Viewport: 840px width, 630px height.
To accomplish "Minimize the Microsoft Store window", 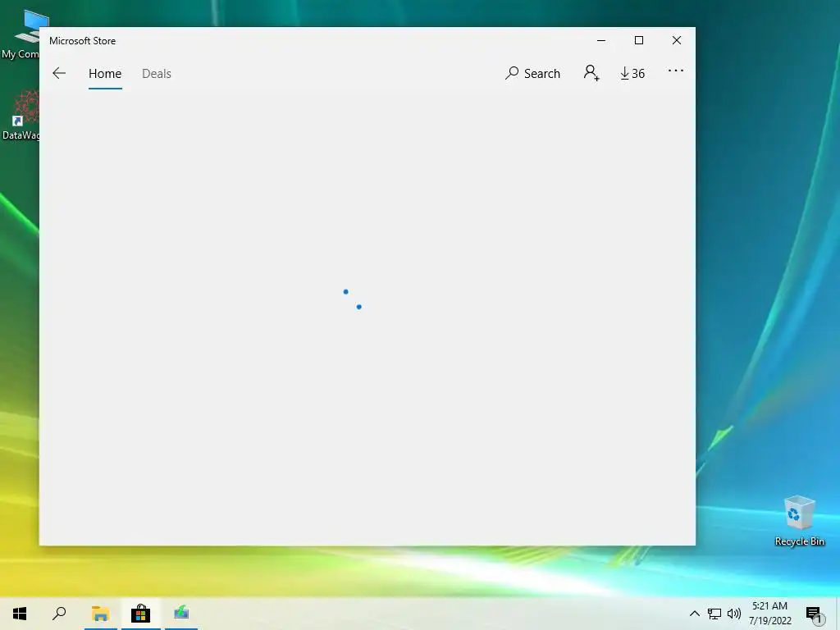I will tap(601, 41).
